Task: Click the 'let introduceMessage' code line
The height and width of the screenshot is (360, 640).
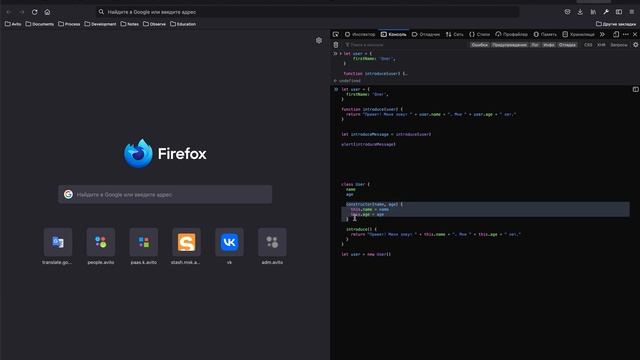Action: point(386,134)
